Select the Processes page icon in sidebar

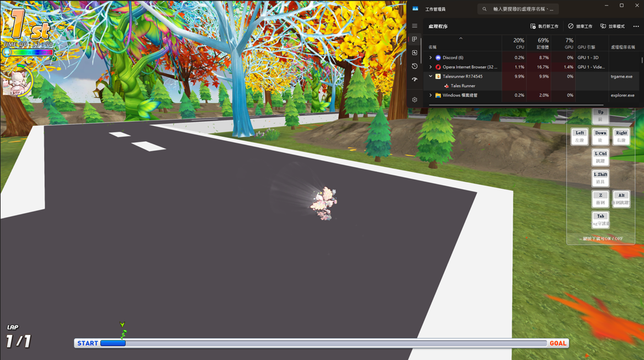point(414,39)
